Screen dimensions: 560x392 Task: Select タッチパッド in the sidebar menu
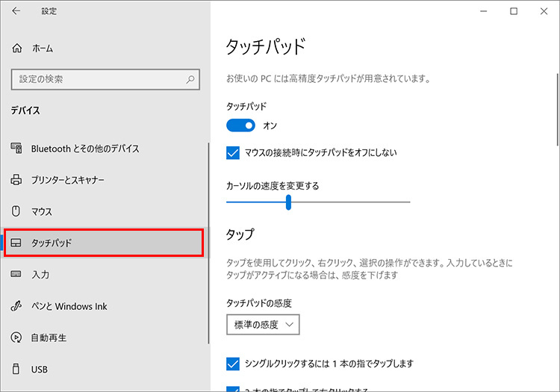point(103,243)
